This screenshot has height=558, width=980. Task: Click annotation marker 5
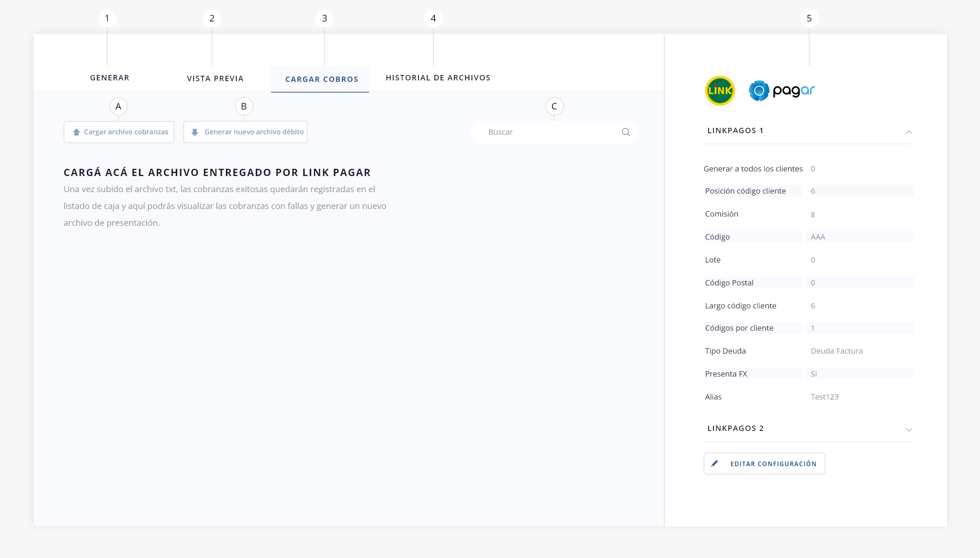coord(808,18)
